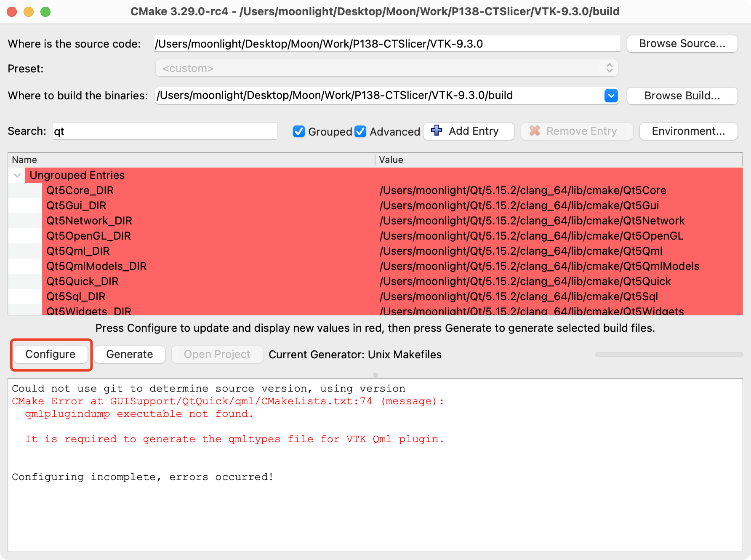Image resolution: width=751 pixels, height=560 pixels.
Task: Select the Qt5QmlModels_DIR entry name
Action: (96, 266)
